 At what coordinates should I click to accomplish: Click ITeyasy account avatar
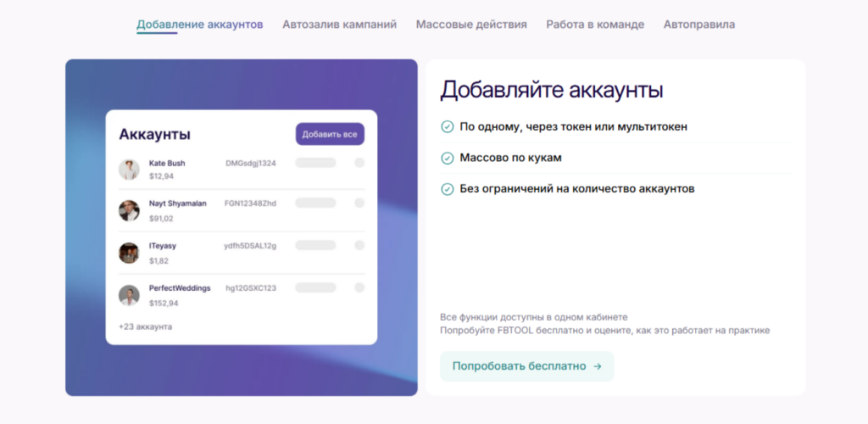129,253
